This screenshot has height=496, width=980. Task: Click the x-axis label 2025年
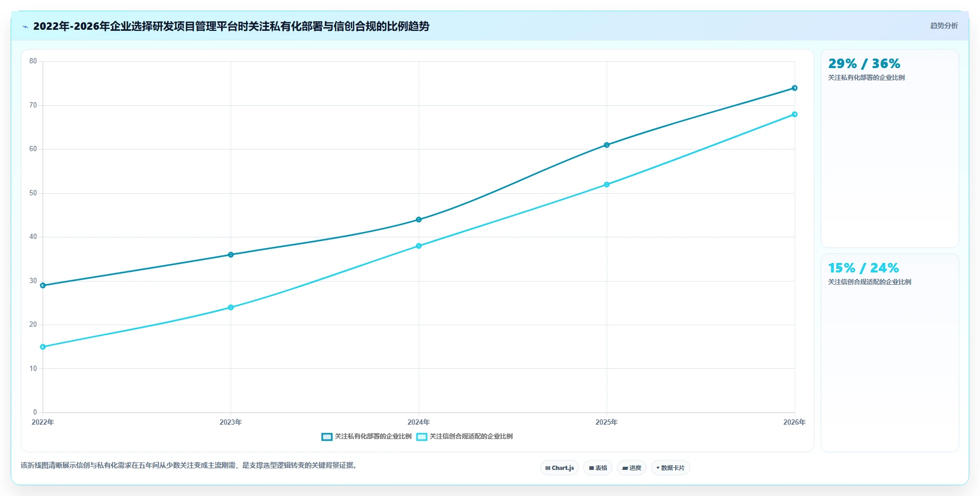(x=607, y=423)
